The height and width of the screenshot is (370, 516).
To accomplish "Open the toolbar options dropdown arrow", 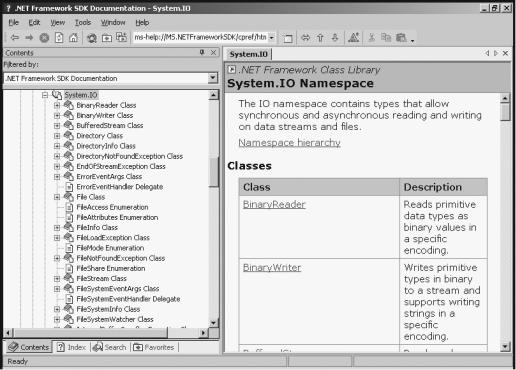I will [x=412, y=40].
